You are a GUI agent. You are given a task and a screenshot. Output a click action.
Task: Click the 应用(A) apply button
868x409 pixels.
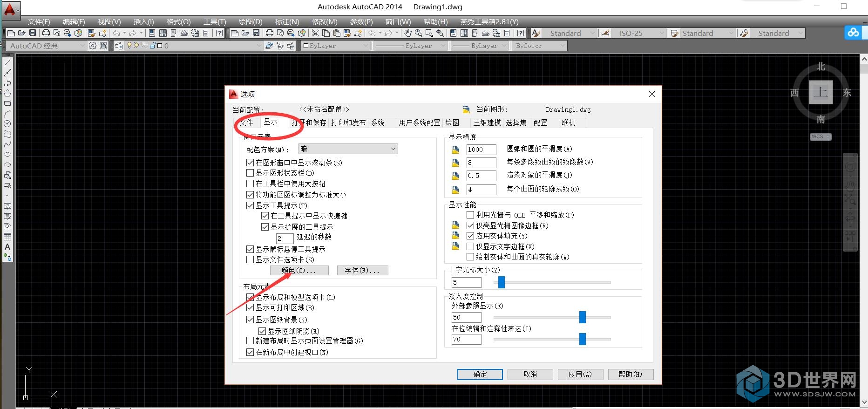pos(581,374)
